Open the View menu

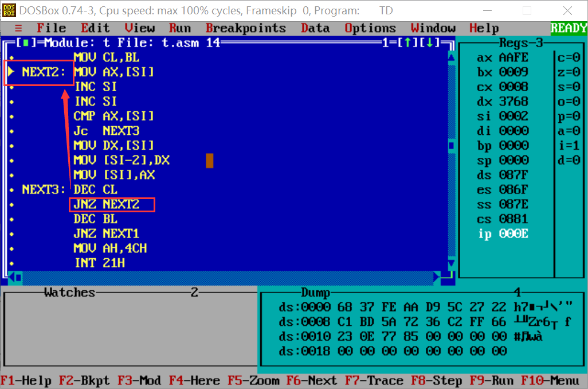[x=139, y=28]
